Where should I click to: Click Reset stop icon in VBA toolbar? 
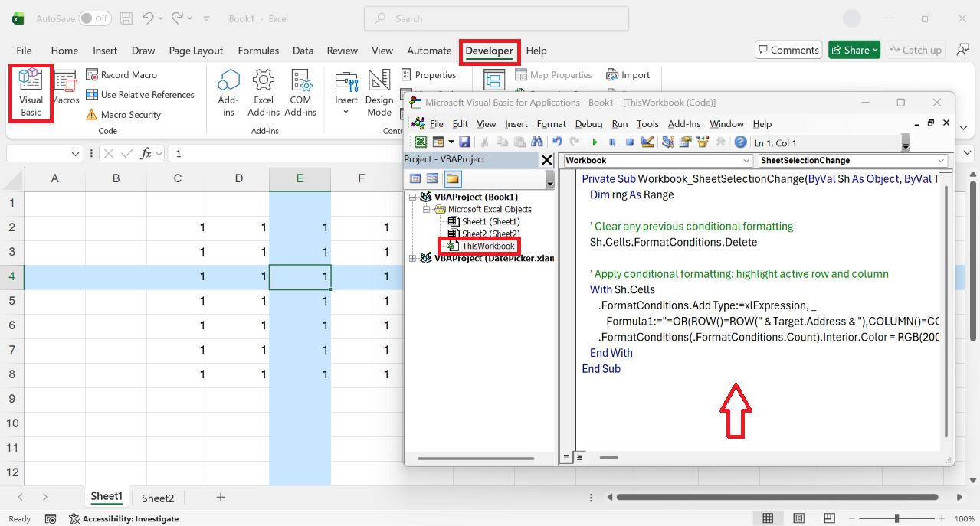click(630, 142)
